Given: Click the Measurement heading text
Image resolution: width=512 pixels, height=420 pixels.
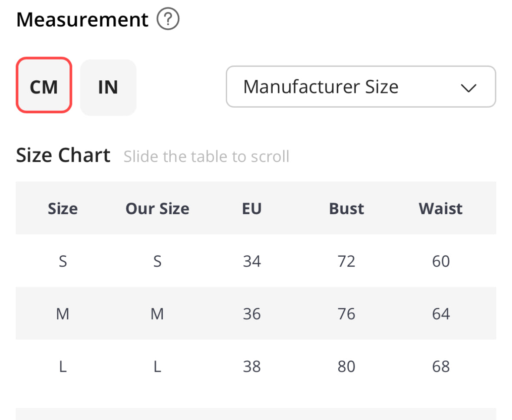Looking at the screenshot, I should click(x=83, y=20).
